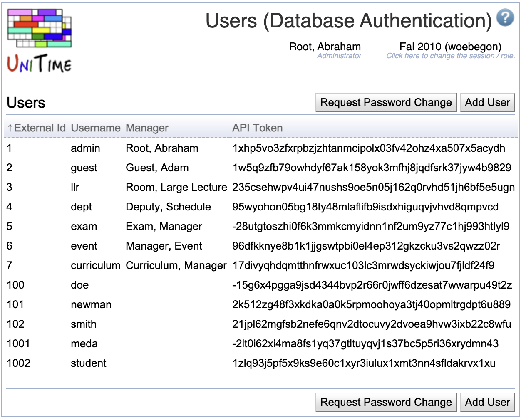521x420 pixels.
Task: Click manager Room, Large Lecture
Action: pyautogui.click(x=176, y=188)
